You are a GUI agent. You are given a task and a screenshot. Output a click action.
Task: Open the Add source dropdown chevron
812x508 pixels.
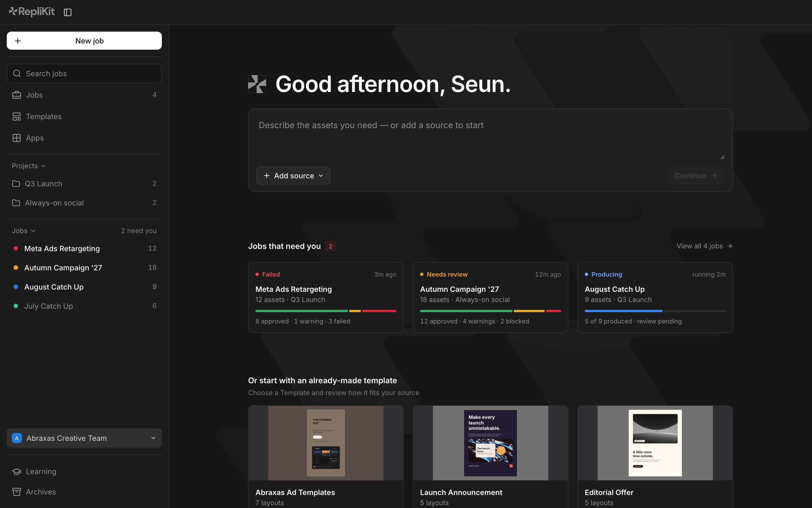tap(321, 176)
